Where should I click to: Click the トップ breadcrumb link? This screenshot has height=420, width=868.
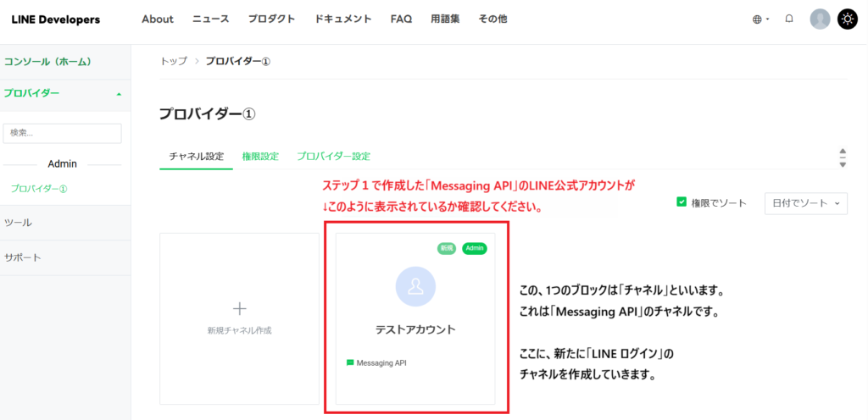(174, 61)
